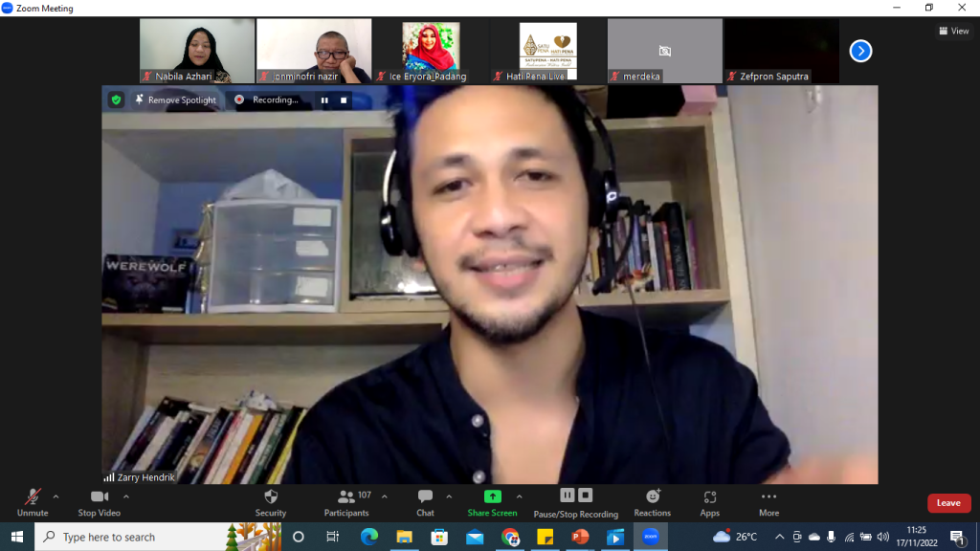Open meeting info green shield icon
Image resolution: width=980 pixels, height=551 pixels.
click(116, 99)
